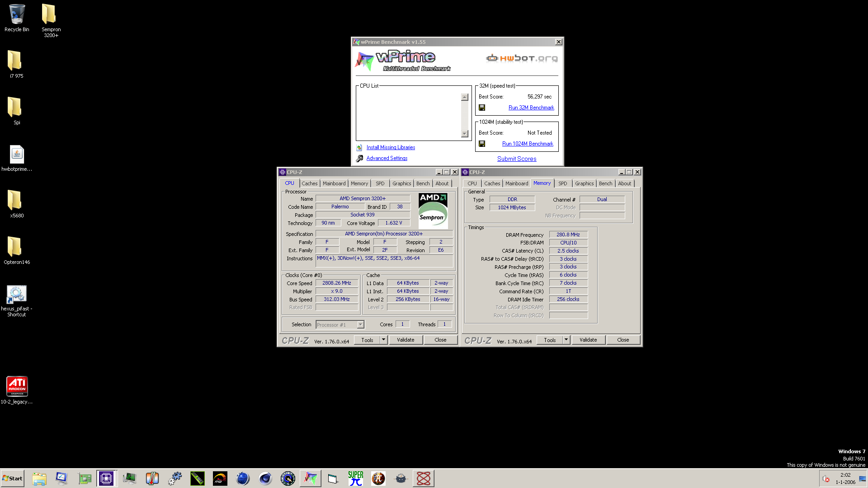Click Validate button in left CPU-Z
The width and height of the screenshot is (868, 488).
coord(406,340)
